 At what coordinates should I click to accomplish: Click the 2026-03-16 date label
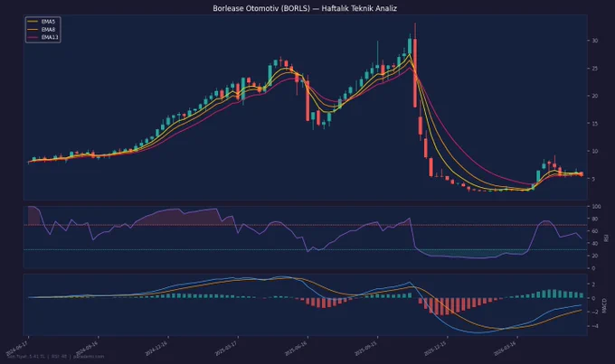[x=506, y=348]
